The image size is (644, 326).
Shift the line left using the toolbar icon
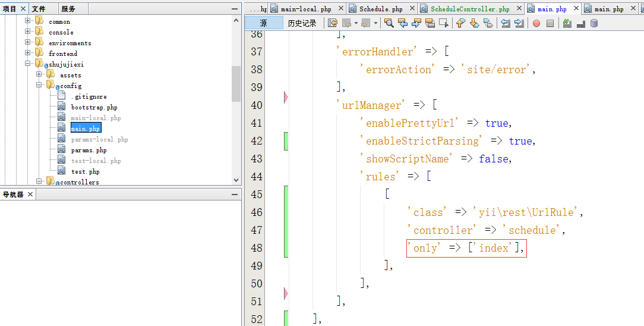506,23
